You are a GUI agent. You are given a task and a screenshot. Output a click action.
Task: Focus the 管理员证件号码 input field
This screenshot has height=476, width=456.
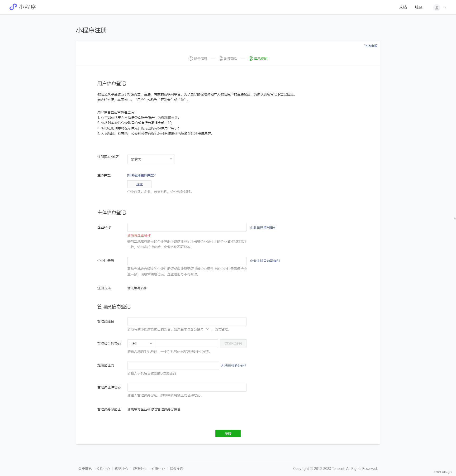click(187, 387)
